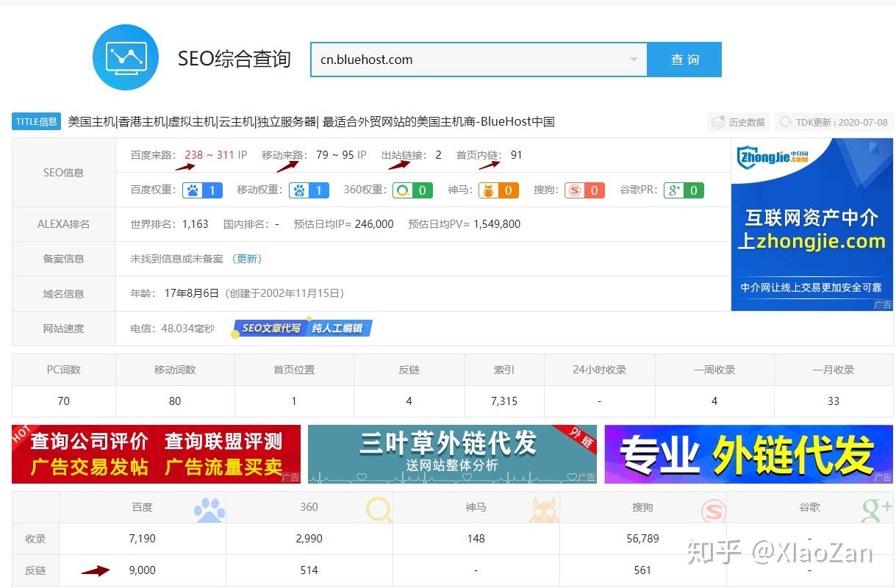Click the TDK更新 refresh button
The width and height of the screenshot is (896, 588).
834,122
